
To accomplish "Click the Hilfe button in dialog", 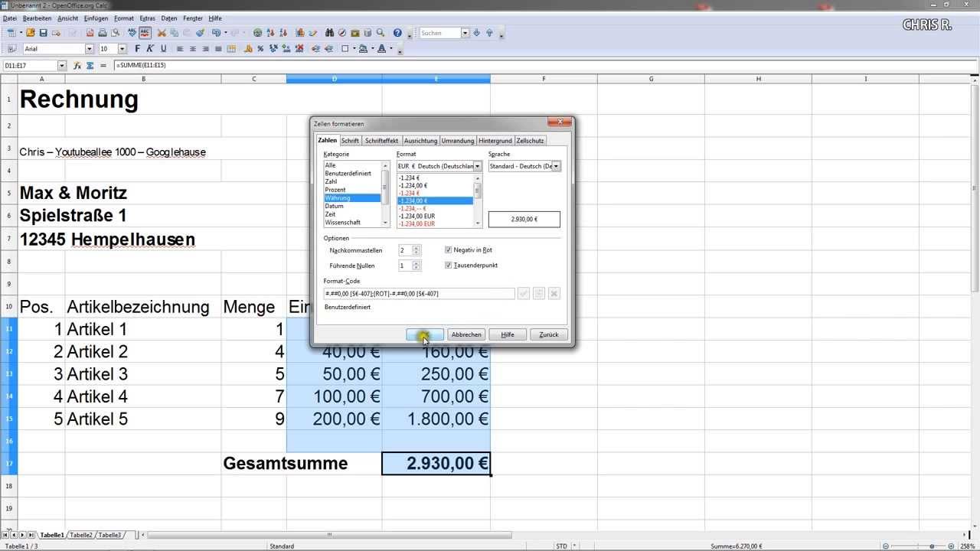I will coord(508,334).
